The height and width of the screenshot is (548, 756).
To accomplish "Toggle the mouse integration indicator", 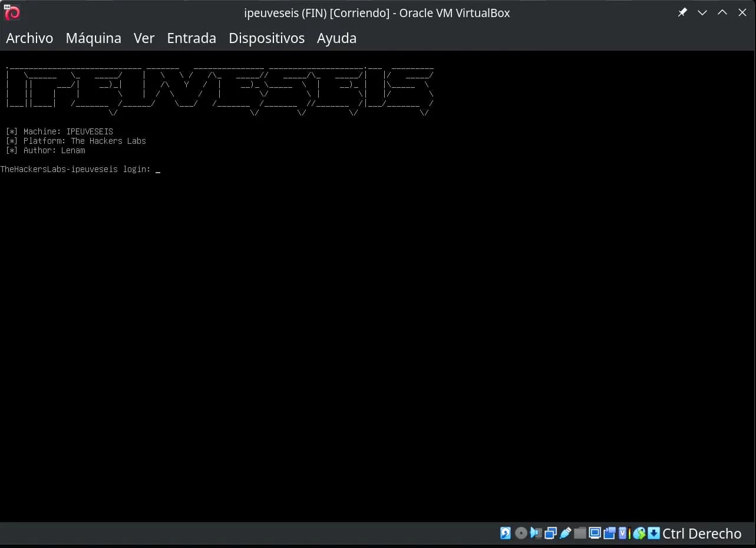I will pyautogui.click(x=639, y=533).
